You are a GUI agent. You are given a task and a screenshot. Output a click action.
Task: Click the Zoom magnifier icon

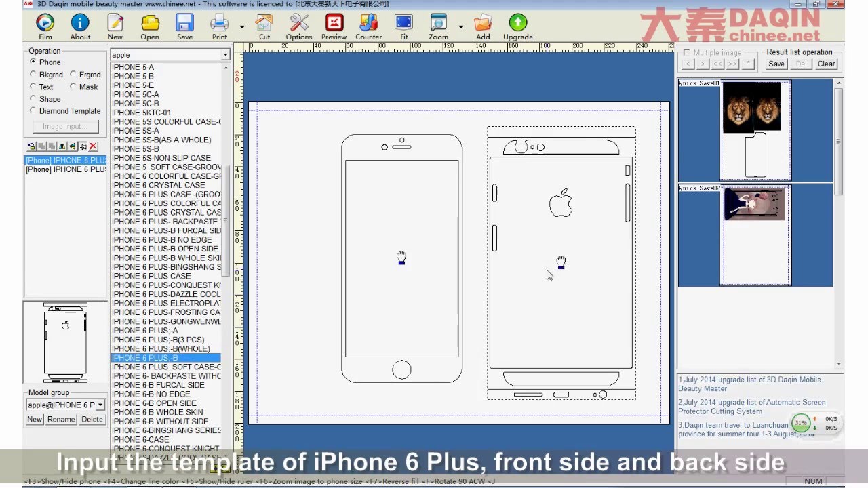(x=438, y=27)
